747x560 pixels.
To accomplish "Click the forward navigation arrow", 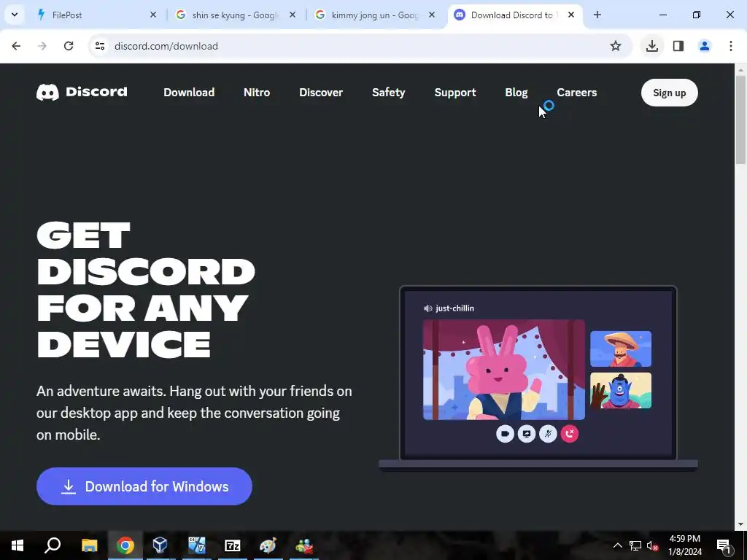I will pyautogui.click(x=42, y=46).
